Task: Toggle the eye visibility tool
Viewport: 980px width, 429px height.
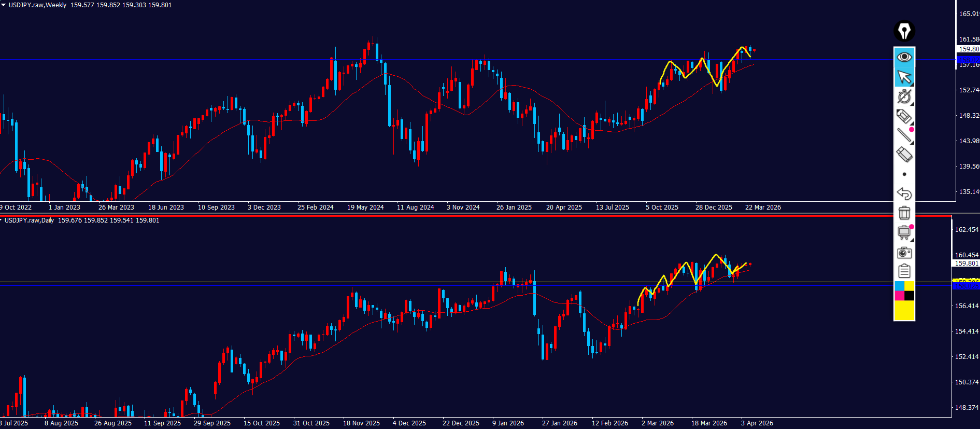Action: click(904, 57)
